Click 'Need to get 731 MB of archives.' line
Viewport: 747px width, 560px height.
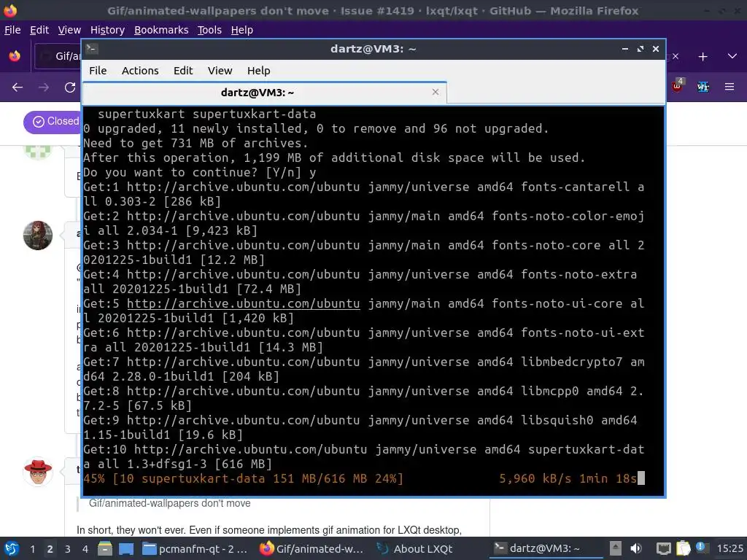[196, 143]
